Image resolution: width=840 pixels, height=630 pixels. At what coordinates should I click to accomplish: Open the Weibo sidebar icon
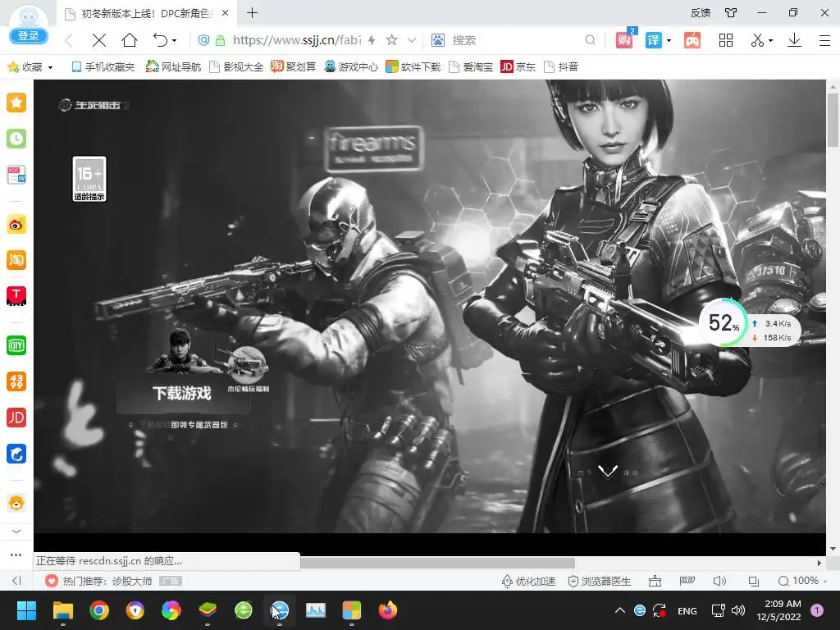pos(16,225)
